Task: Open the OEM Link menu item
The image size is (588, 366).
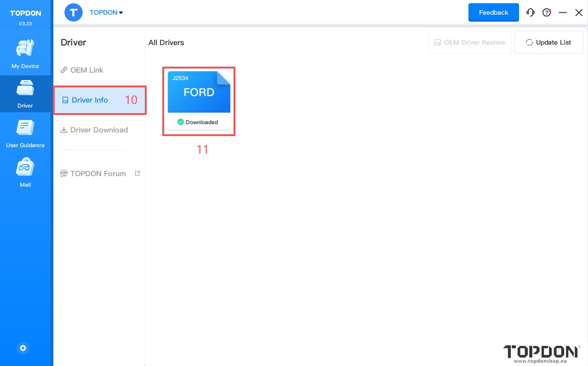Action: pyautogui.click(x=86, y=70)
